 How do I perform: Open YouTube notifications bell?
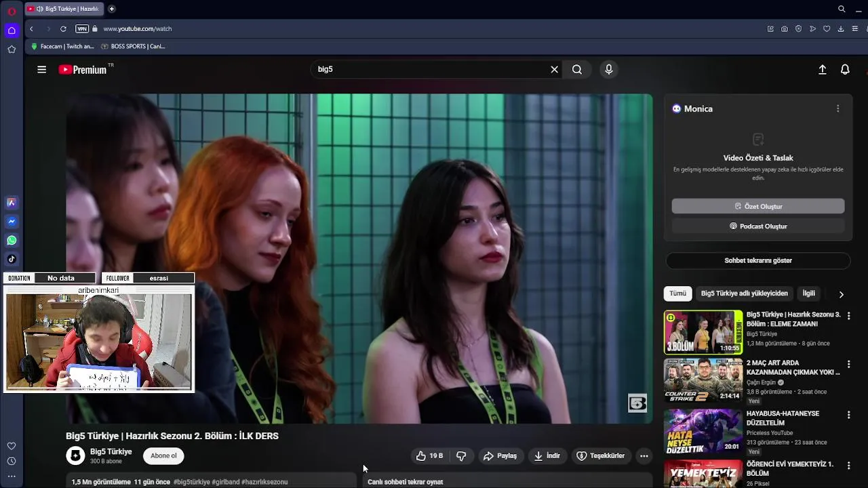point(845,69)
